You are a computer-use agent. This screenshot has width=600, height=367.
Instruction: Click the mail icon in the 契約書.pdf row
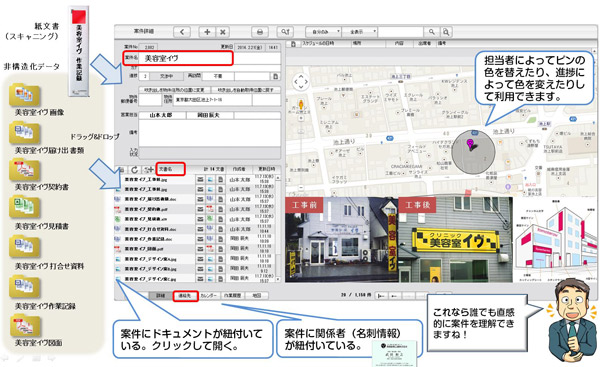coord(200,209)
